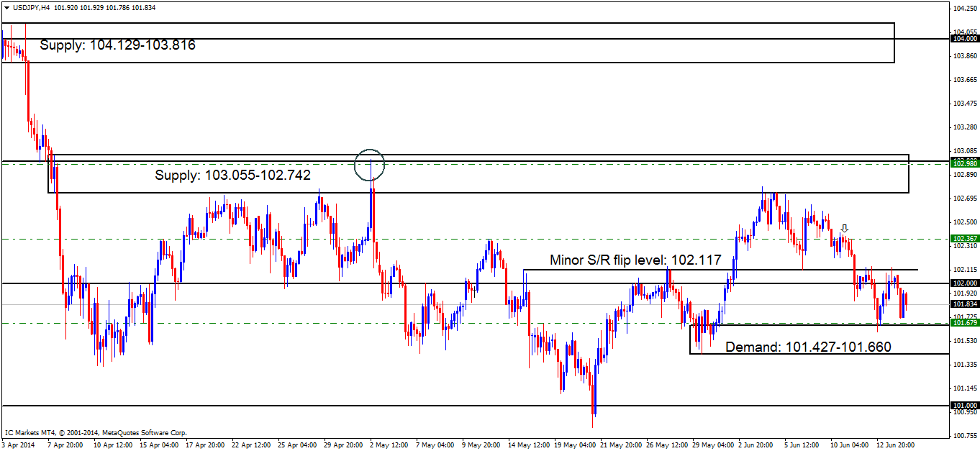
Task: Click the 101.140 price axis label
Action: point(964,388)
